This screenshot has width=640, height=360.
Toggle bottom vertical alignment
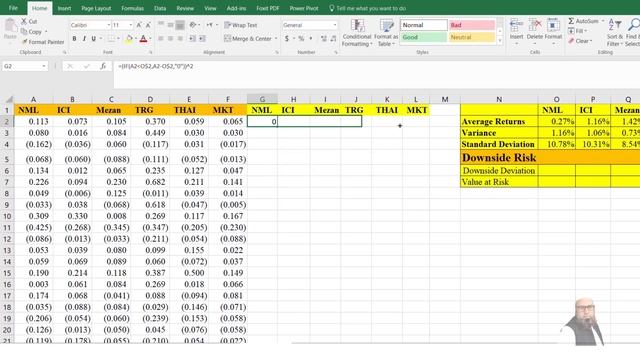(x=180, y=25)
